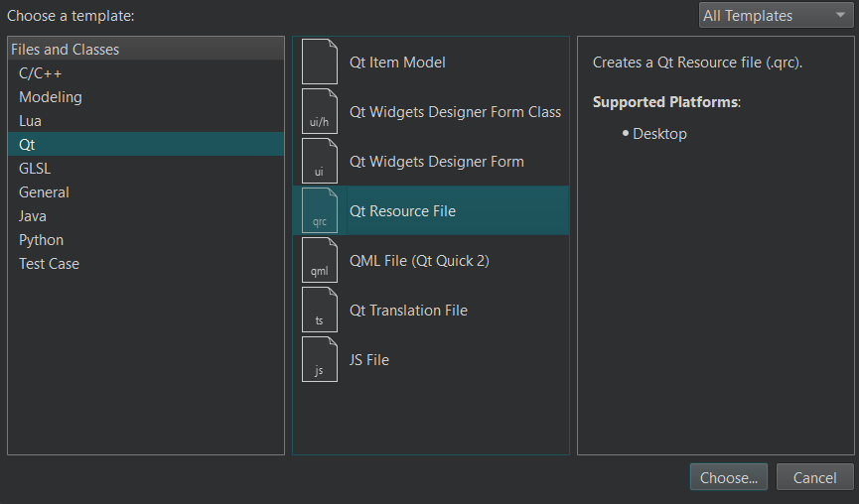This screenshot has height=504, width=859.
Task: Click the blank Qt Item Model file icon
Action: coord(320,62)
